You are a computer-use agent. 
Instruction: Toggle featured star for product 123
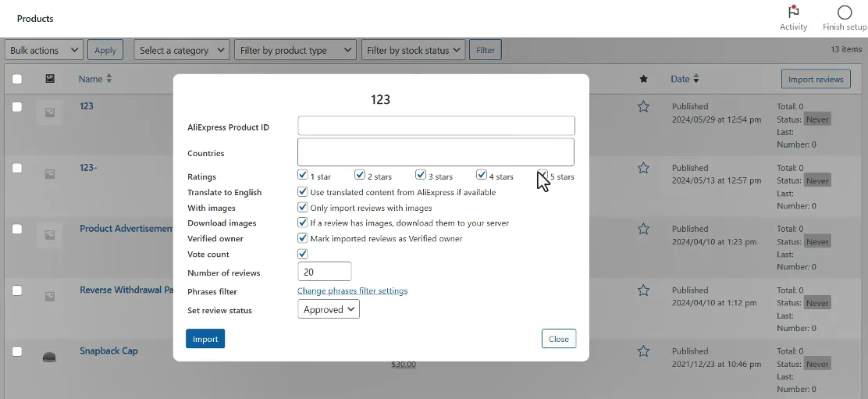(x=643, y=107)
